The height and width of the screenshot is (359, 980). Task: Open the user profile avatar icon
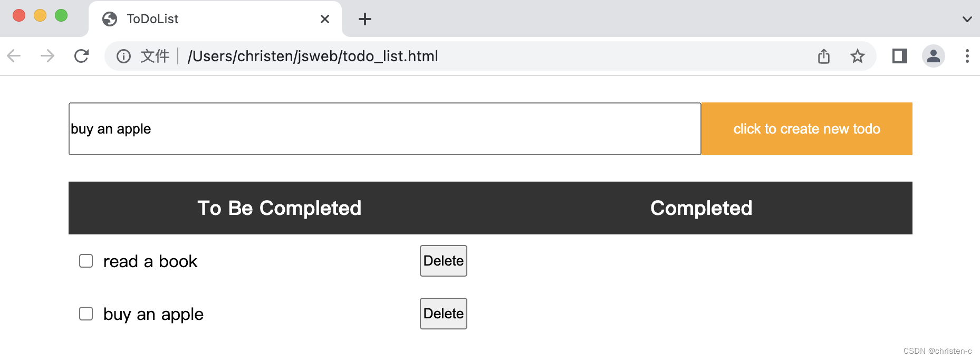tap(934, 56)
